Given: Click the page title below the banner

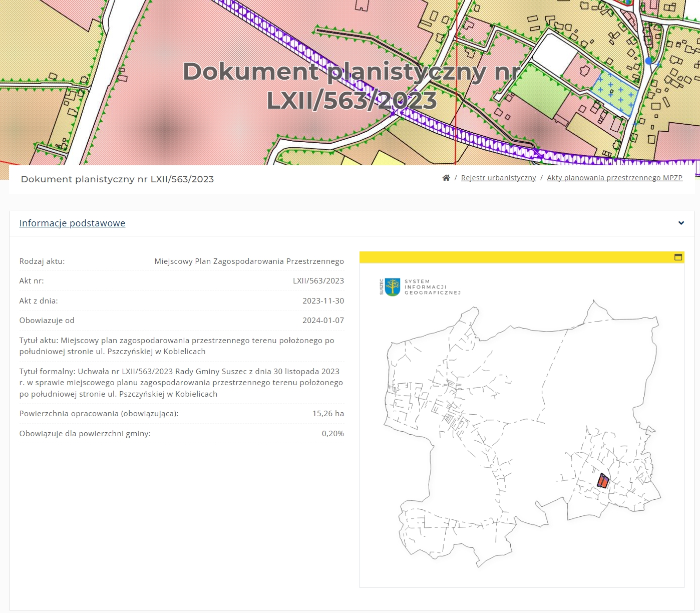Looking at the screenshot, I should click(117, 179).
